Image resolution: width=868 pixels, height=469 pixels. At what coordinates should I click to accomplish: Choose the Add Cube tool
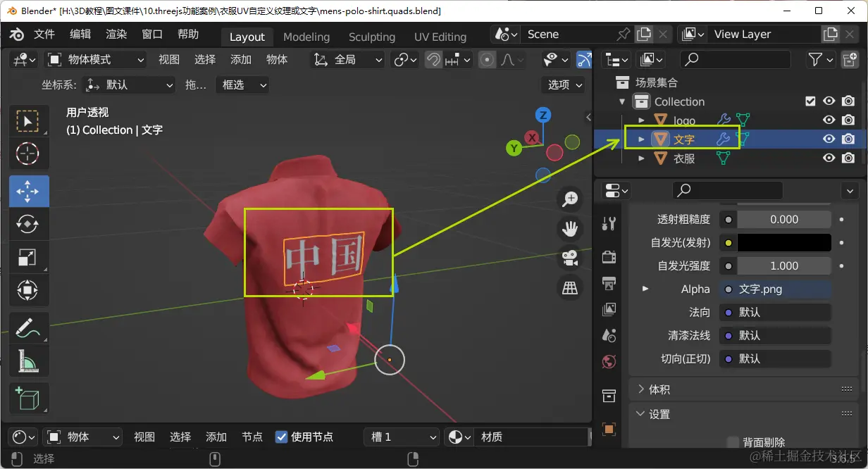point(28,399)
